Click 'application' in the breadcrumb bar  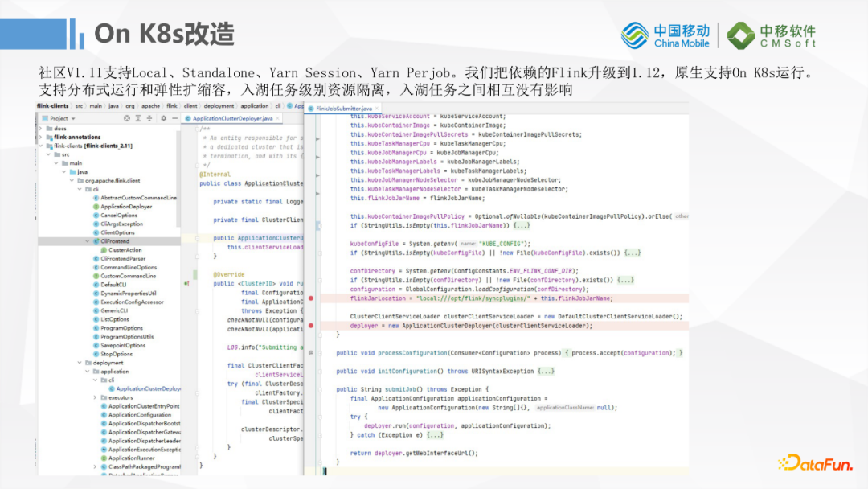(254, 106)
